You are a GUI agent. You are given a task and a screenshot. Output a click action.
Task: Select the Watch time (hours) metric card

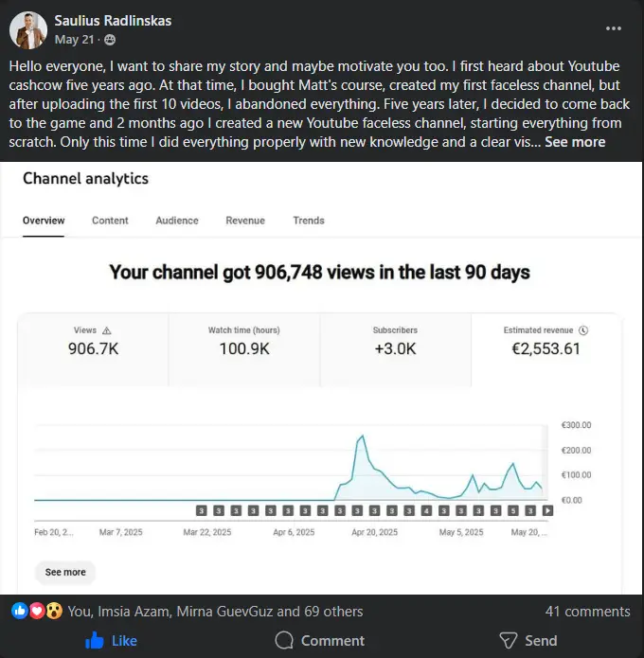coord(243,341)
